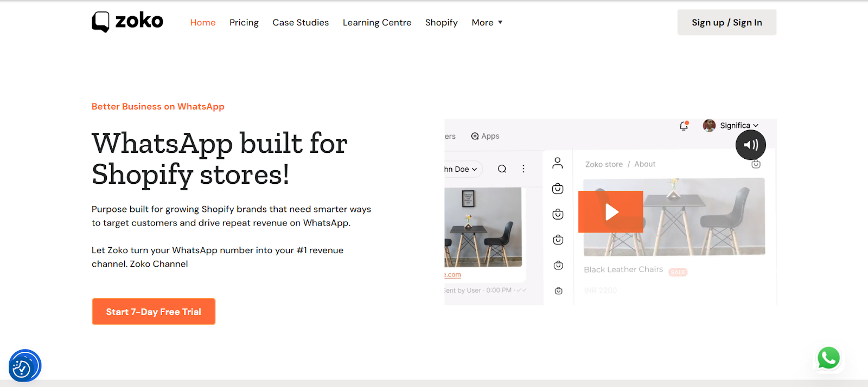Viewport: 868px width, 387px height.
Task: Click the Sign up / Sign In button
Action: click(727, 22)
